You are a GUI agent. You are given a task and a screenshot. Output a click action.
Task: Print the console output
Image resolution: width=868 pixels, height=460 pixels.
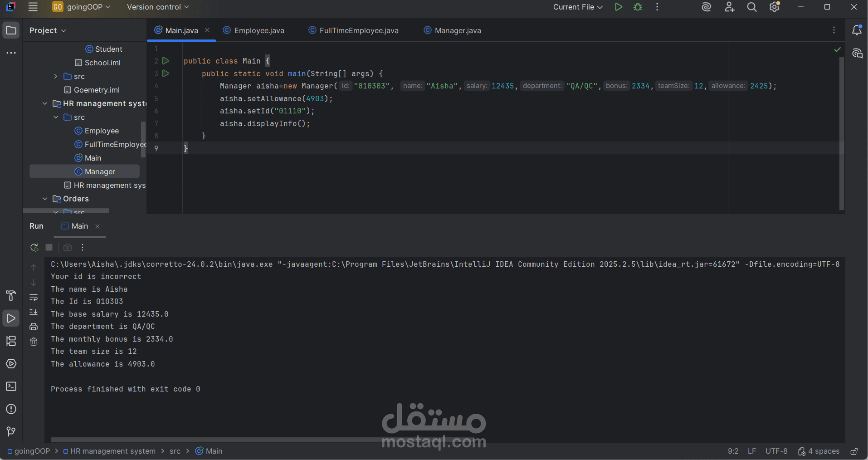point(34,327)
